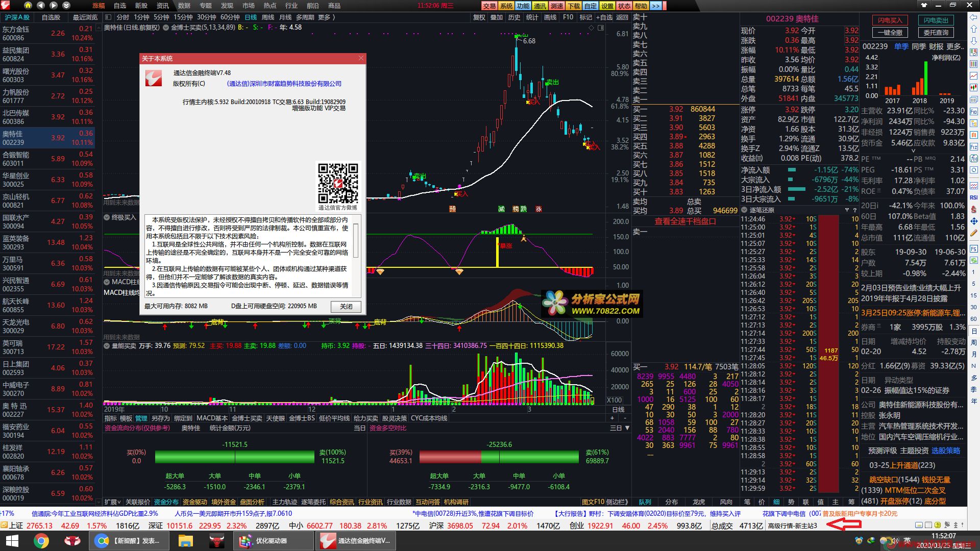Open dropdown next to 终极买入 indicator

coord(107,217)
